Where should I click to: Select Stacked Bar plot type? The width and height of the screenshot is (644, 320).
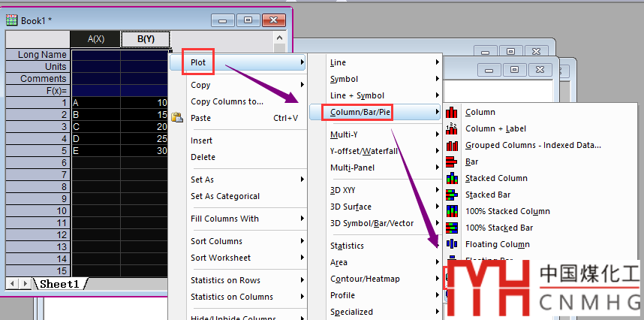point(488,195)
